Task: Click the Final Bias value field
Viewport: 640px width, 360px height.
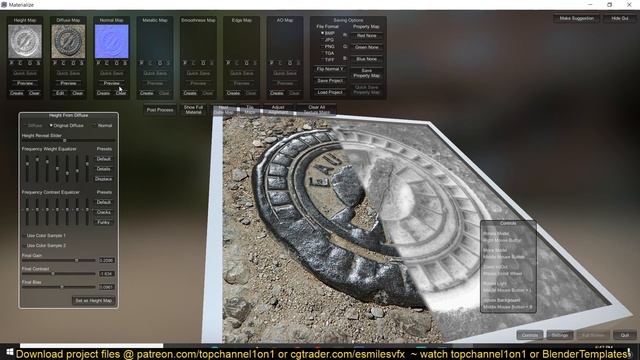Action: point(107,287)
